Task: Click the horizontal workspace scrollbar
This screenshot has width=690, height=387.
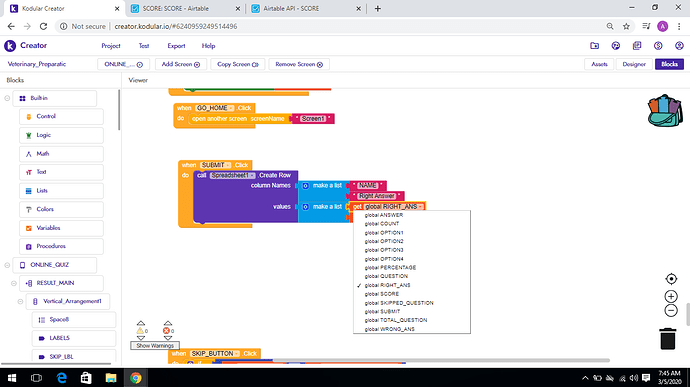Action: tap(441, 360)
